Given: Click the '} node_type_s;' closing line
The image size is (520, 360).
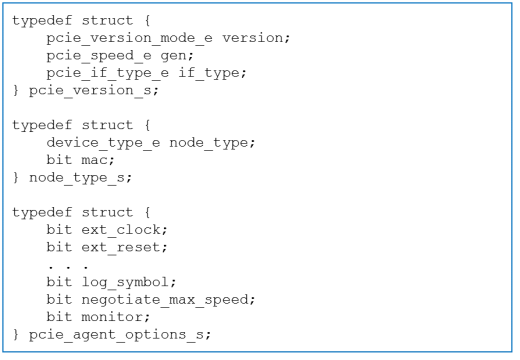Looking at the screenshot, I should pyautogui.click(x=72, y=178).
